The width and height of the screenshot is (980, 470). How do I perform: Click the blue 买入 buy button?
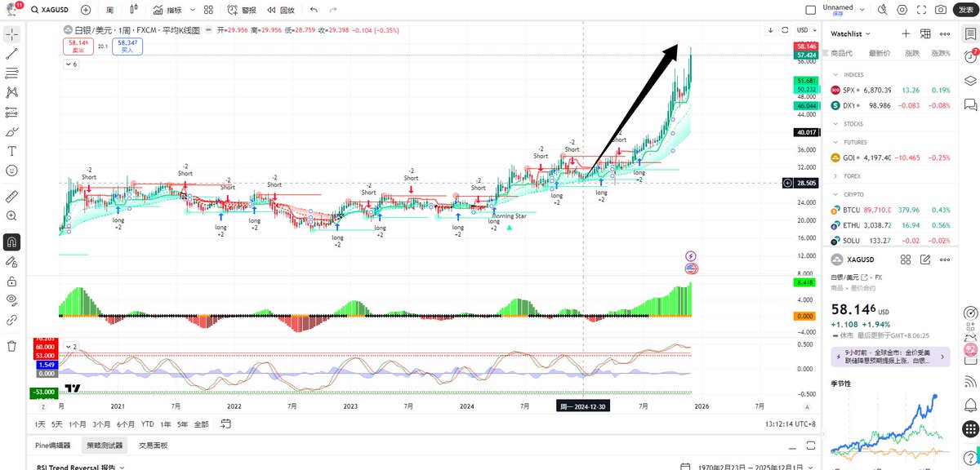coord(127,46)
